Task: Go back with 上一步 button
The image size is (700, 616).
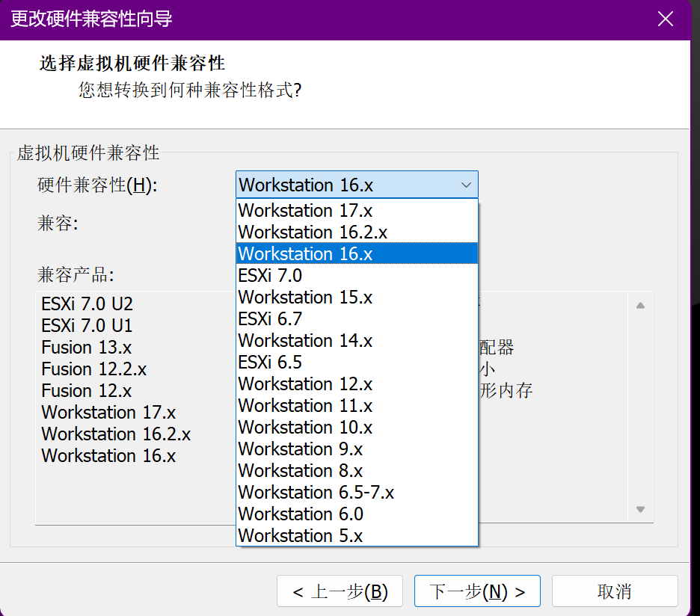Action: coord(340,591)
